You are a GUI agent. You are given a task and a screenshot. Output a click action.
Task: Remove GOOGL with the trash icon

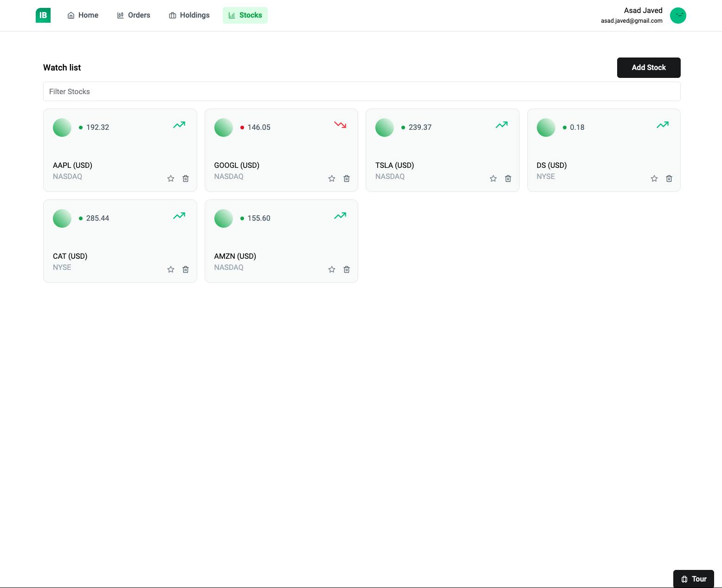click(x=347, y=179)
